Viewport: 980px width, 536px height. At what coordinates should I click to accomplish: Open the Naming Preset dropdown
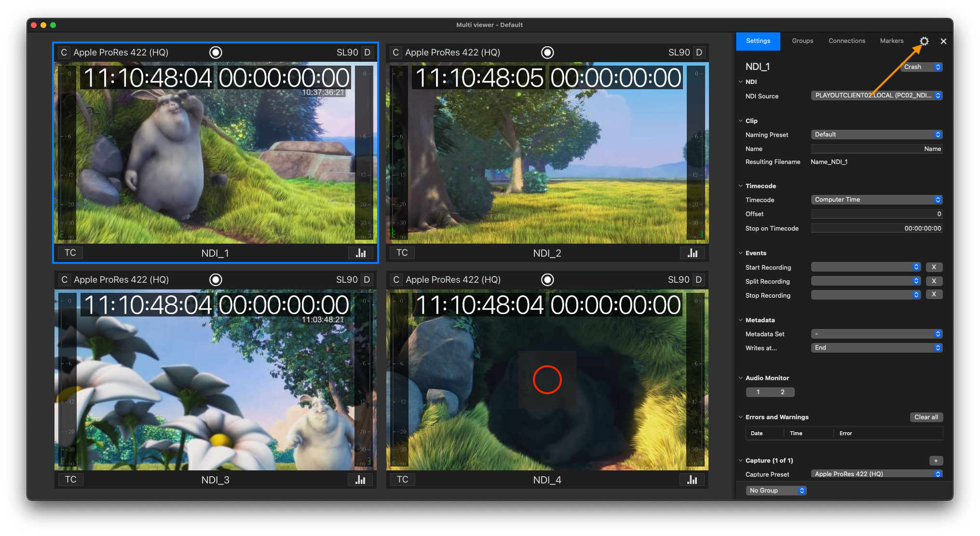(x=877, y=135)
